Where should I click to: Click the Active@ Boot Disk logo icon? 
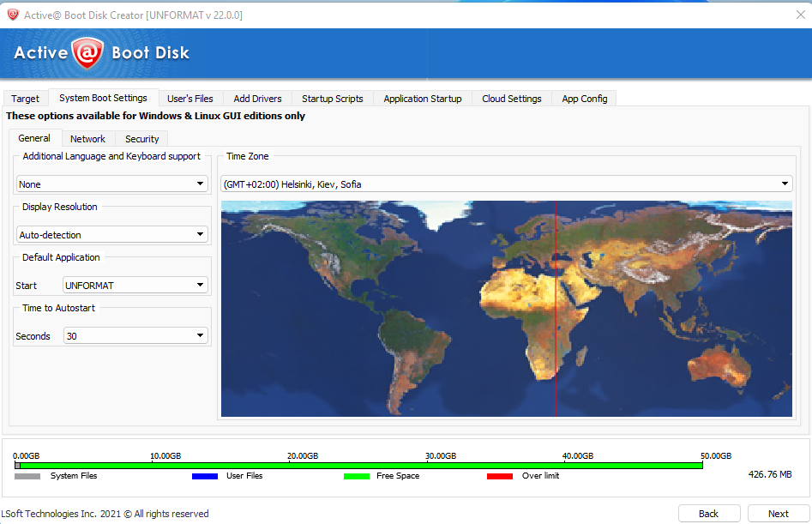click(x=87, y=53)
